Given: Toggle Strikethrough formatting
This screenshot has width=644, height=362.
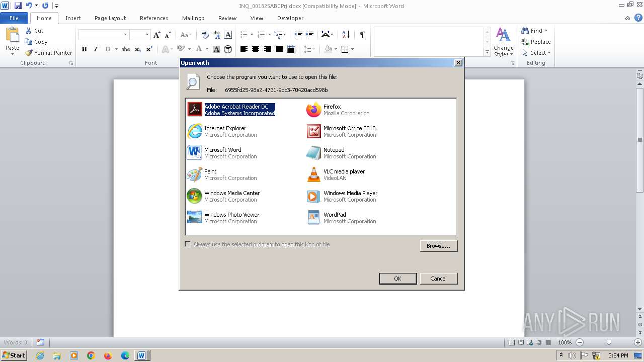Looking at the screenshot, I should coord(126,49).
